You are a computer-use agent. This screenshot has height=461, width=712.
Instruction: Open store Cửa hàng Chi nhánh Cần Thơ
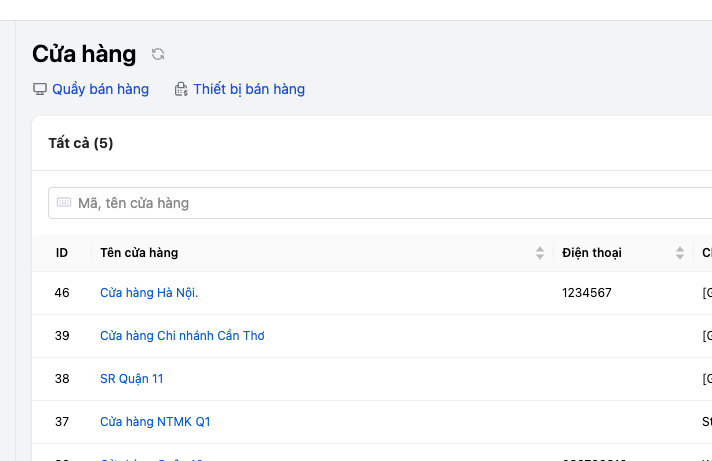pos(182,336)
